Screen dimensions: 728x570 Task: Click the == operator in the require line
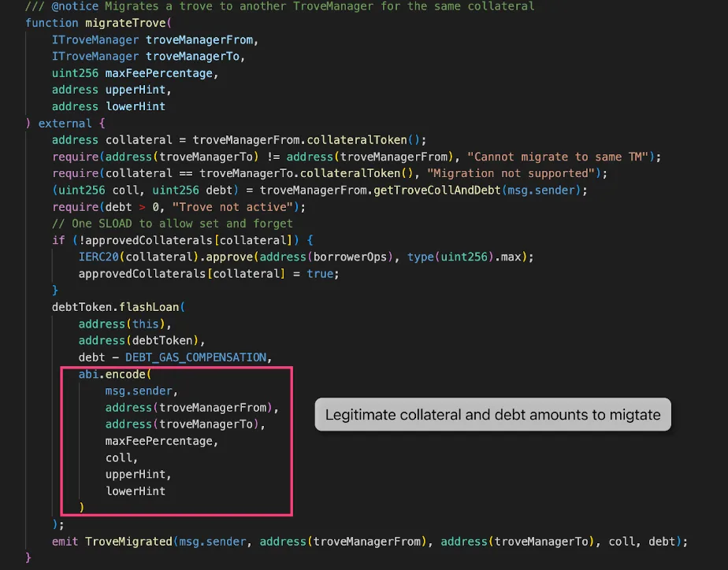(186, 173)
